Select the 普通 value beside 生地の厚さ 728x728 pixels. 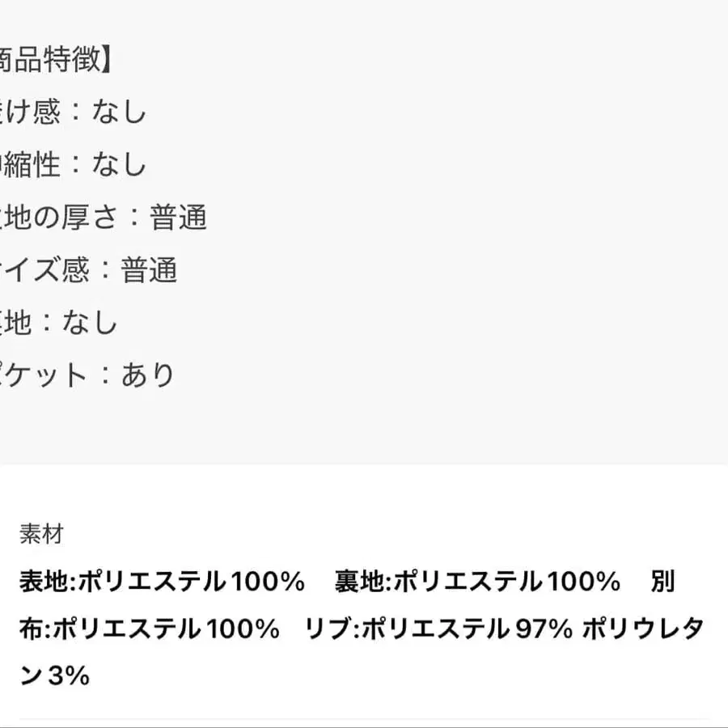pos(179,217)
